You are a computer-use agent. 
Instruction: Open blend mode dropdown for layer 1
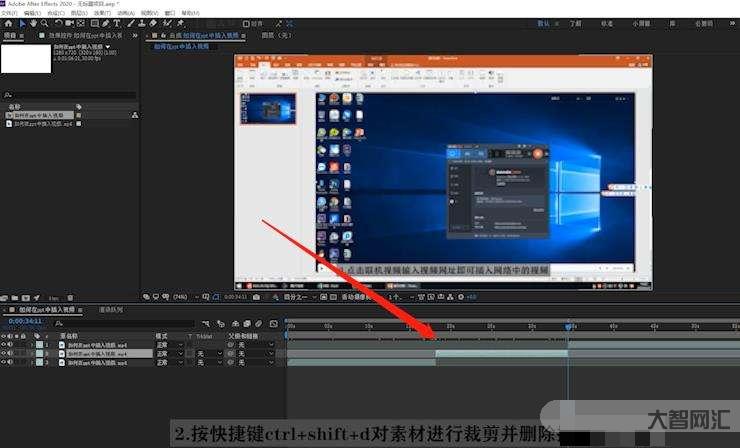[x=168, y=345]
